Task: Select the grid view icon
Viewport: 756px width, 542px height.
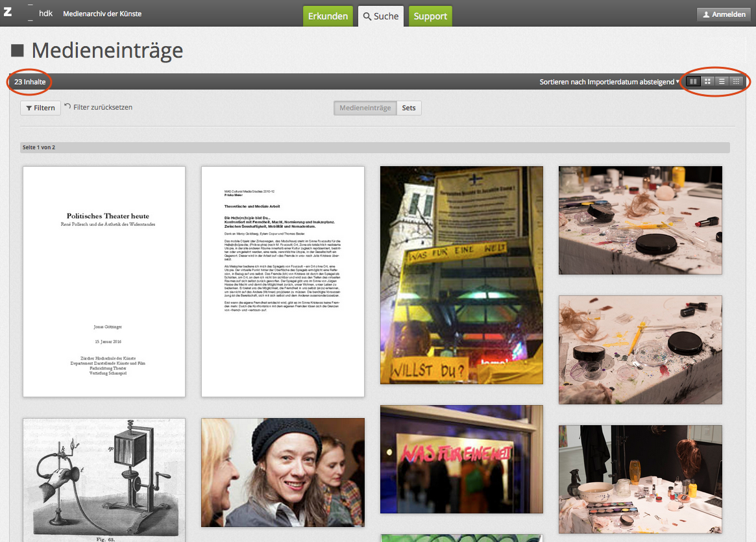Action: pos(707,82)
